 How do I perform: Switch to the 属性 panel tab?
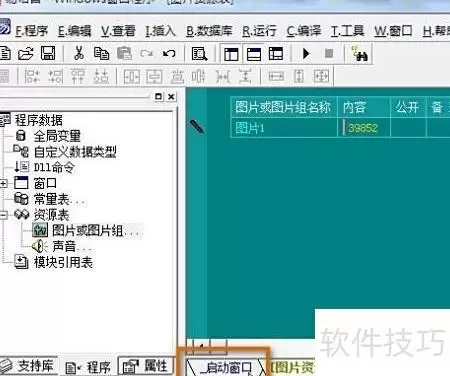[146, 366]
